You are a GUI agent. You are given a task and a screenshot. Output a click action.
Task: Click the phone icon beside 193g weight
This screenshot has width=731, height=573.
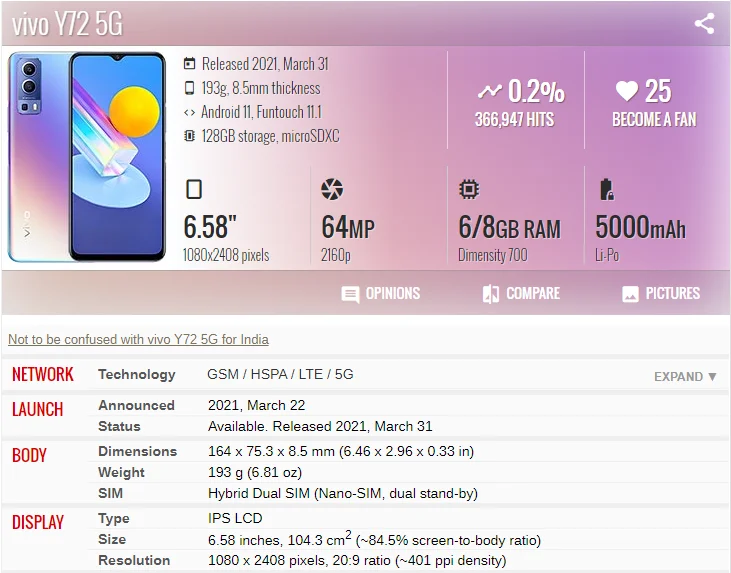tap(189, 88)
